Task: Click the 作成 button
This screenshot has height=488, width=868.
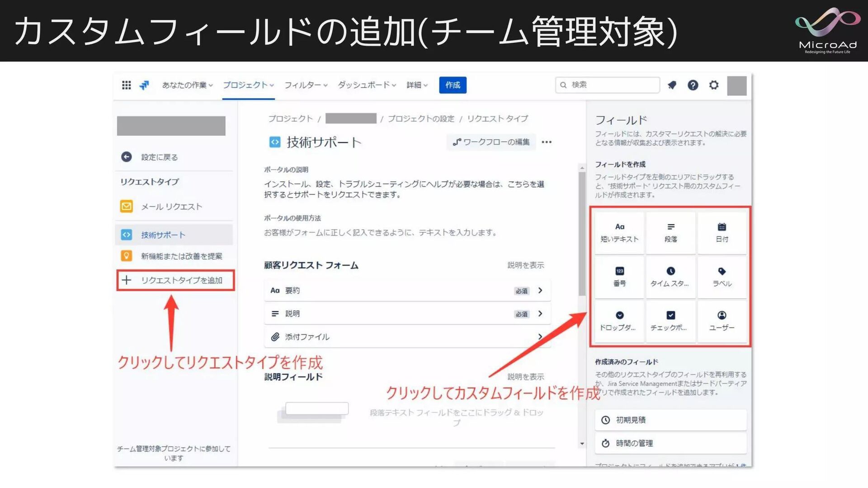Action: (x=453, y=85)
